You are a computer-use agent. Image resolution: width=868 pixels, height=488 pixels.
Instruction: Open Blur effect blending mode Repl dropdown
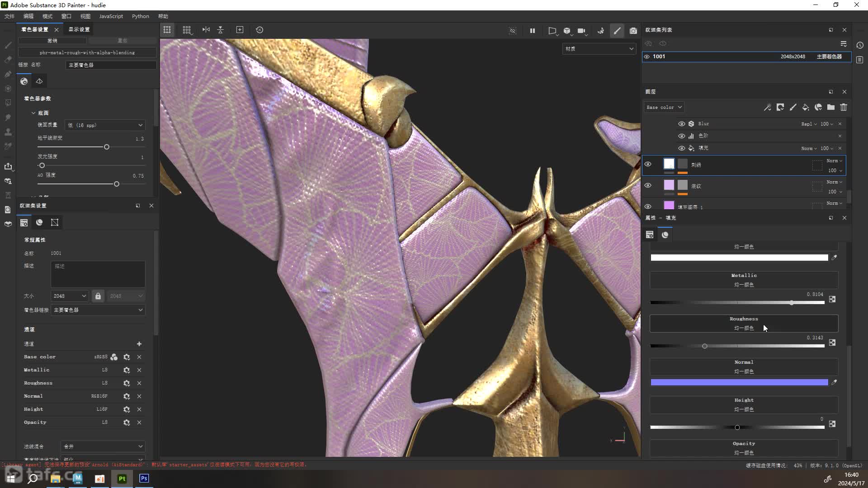point(809,124)
